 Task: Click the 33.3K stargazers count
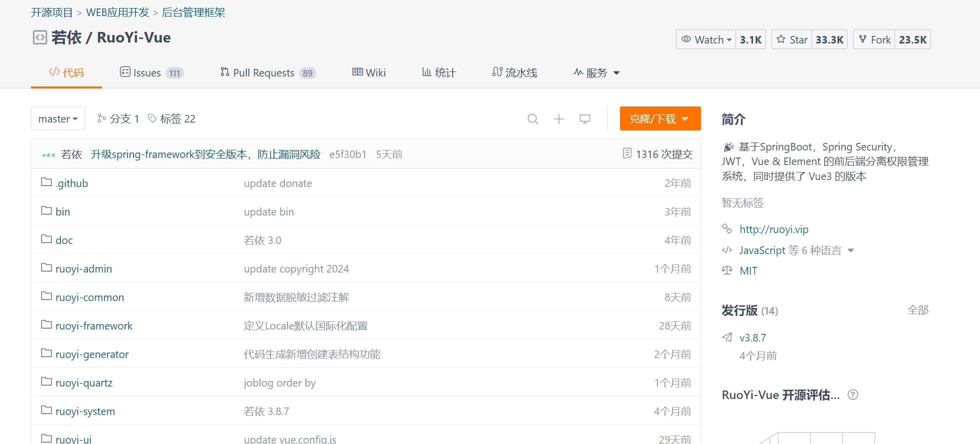(x=829, y=39)
